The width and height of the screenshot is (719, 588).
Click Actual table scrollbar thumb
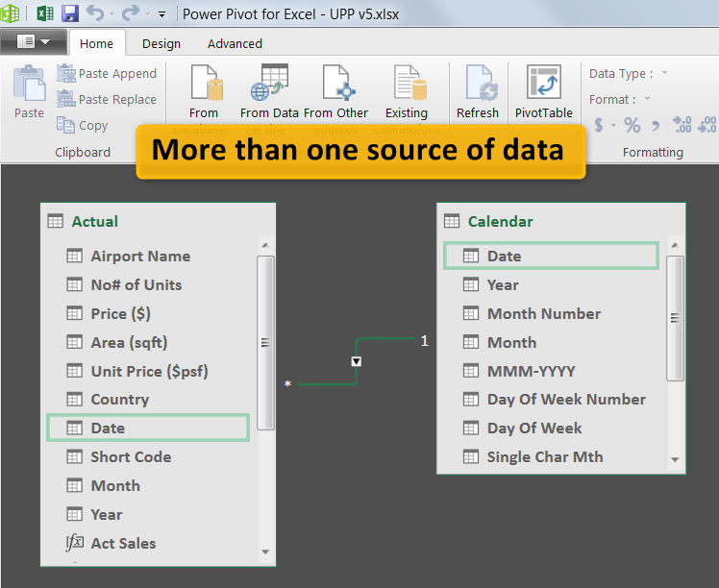(x=265, y=343)
